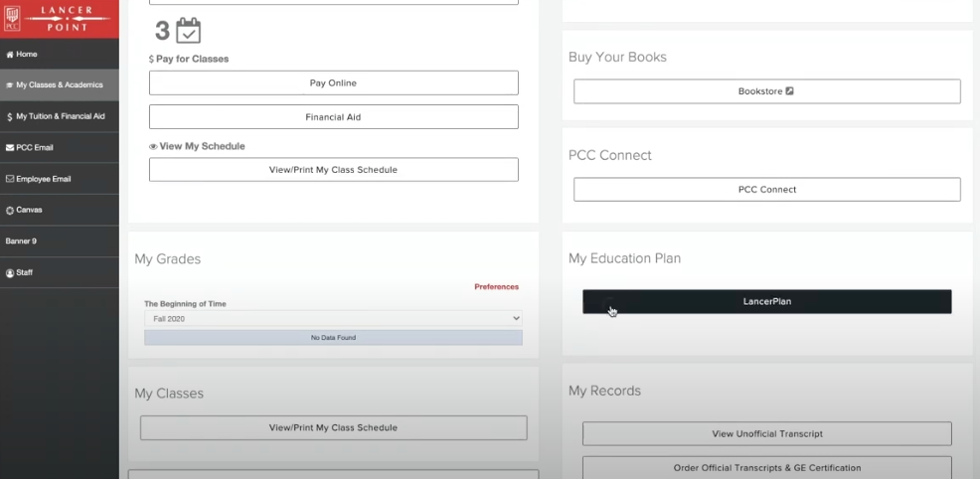
Task: Click the external link icon on Bookstore button
Action: click(x=789, y=91)
